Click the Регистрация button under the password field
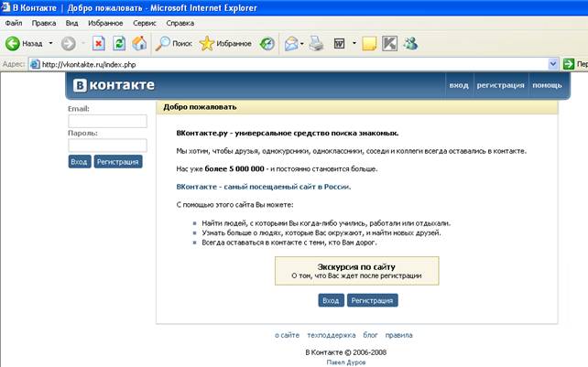588x367 pixels. (x=118, y=162)
